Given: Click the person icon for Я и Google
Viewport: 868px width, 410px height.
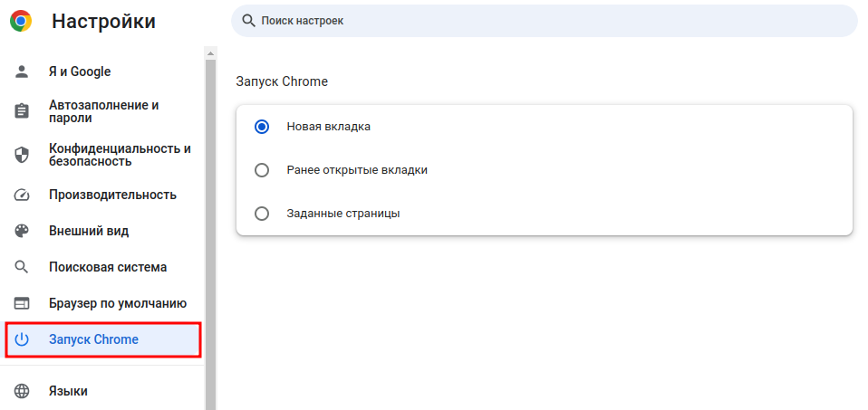Looking at the screenshot, I should 22,72.
